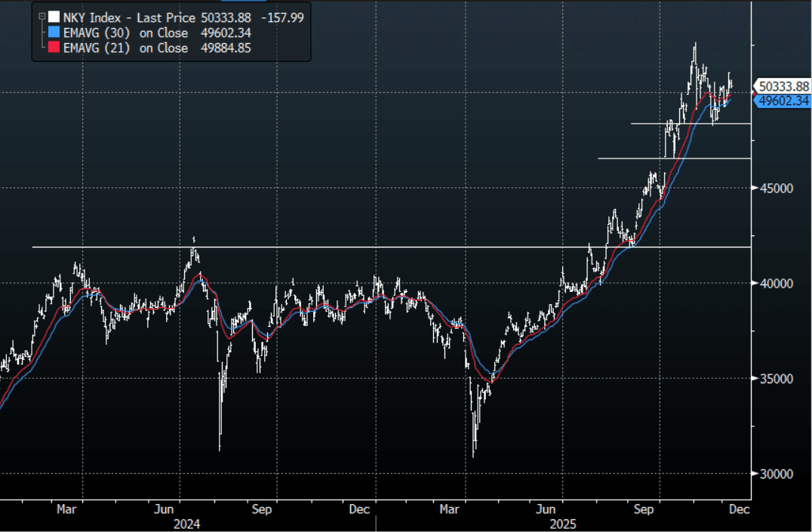812x532 pixels.
Task: Click the 49884.85 value in the legend
Action: pyautogui.click(x=222, y=48)
